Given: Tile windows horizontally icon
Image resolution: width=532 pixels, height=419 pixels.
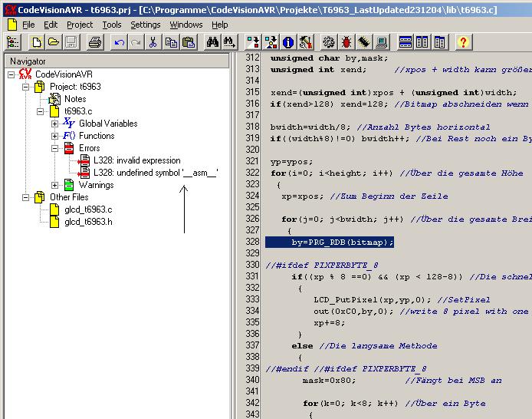Looking at the screenshot, I should click(405, 42).
